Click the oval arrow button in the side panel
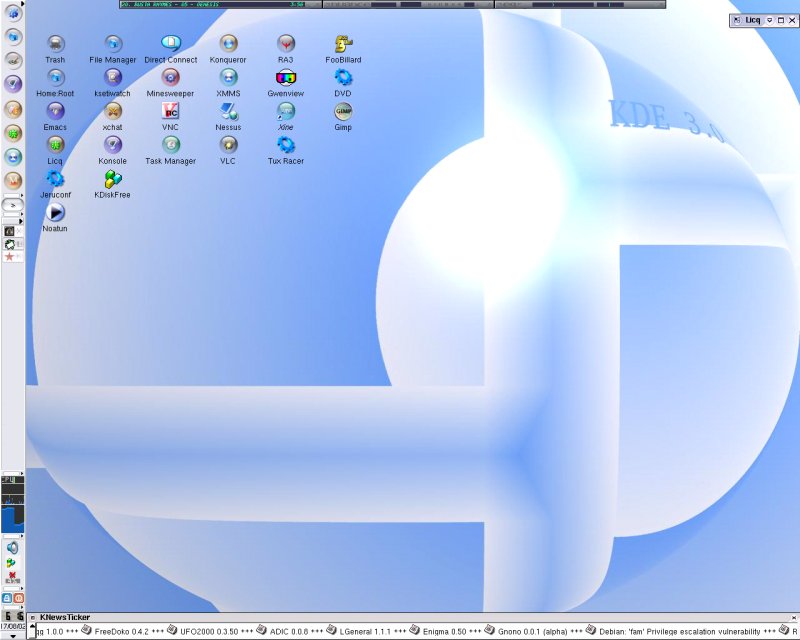The image size is (800, 640). coord(12,205)
